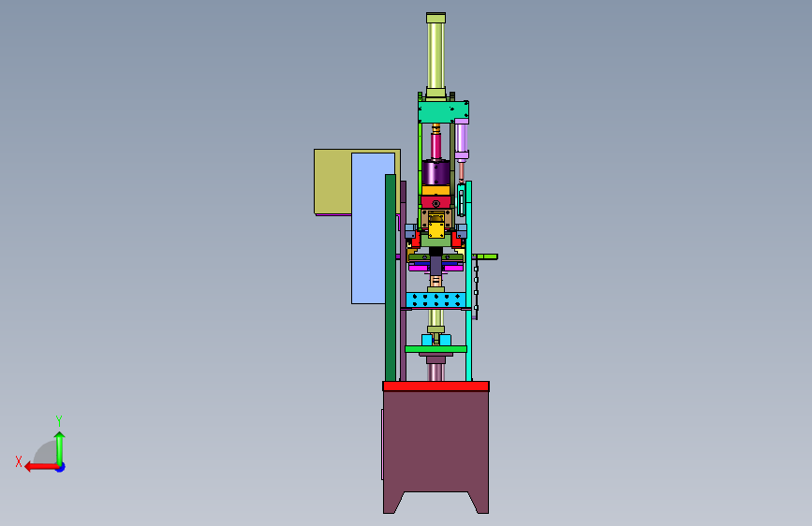Click the red X axis arrow of the triad
This screenshot has height=526, width=812.
point(40,467)
